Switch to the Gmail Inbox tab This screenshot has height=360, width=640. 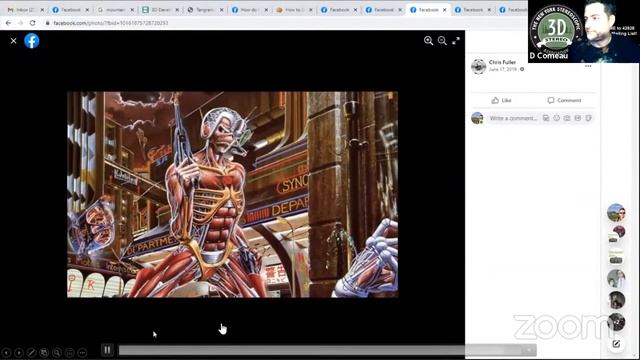24,9
